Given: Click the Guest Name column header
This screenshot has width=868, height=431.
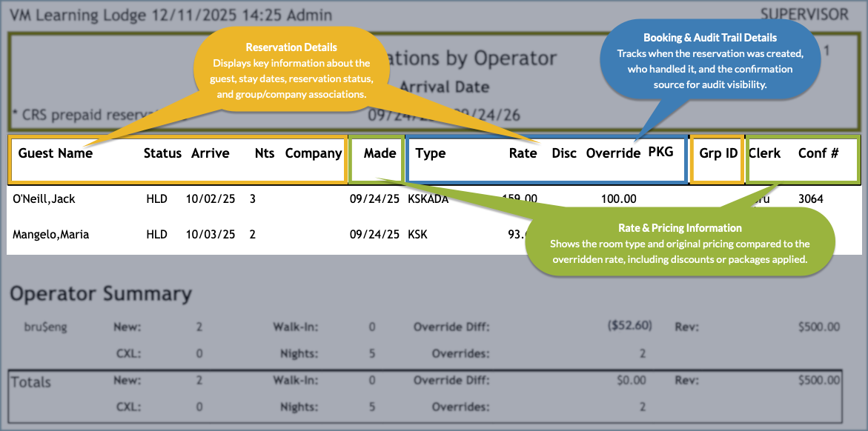Looking at the screenshot, I should [x=56, y=153].
